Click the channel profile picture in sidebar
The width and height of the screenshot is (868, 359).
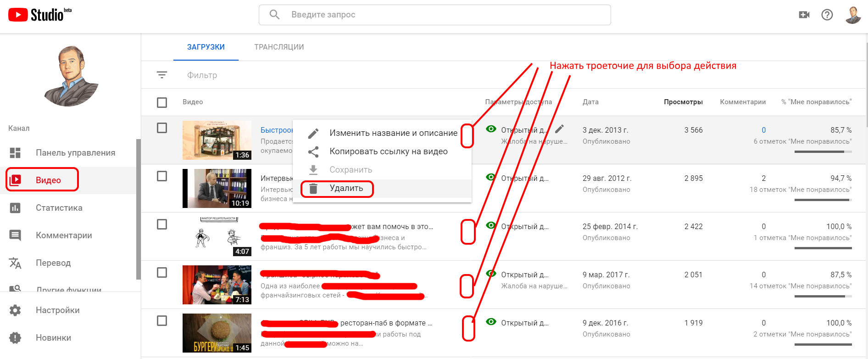[71, 76]
